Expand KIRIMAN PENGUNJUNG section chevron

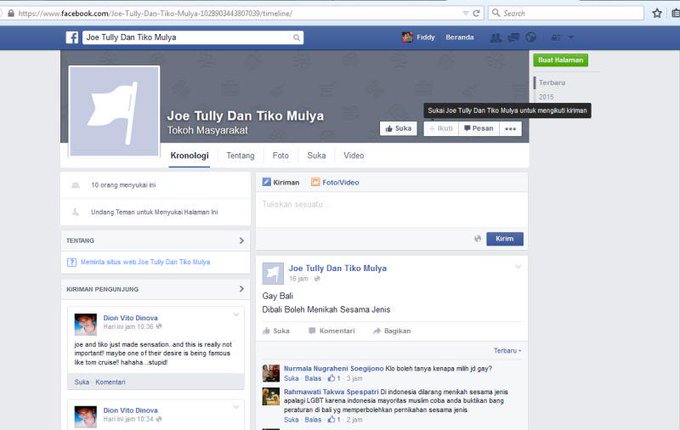[242, 289]
